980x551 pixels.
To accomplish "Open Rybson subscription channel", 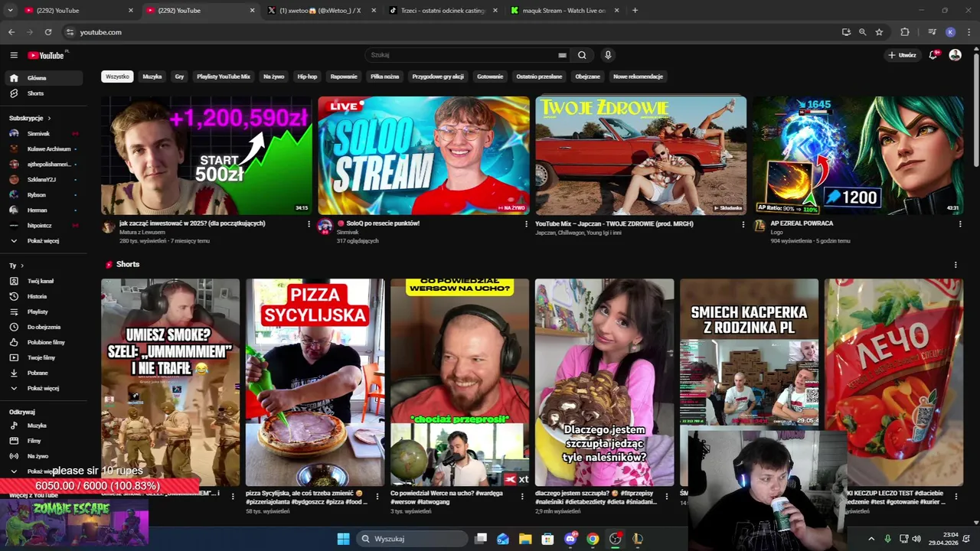I will coord(43,194).
